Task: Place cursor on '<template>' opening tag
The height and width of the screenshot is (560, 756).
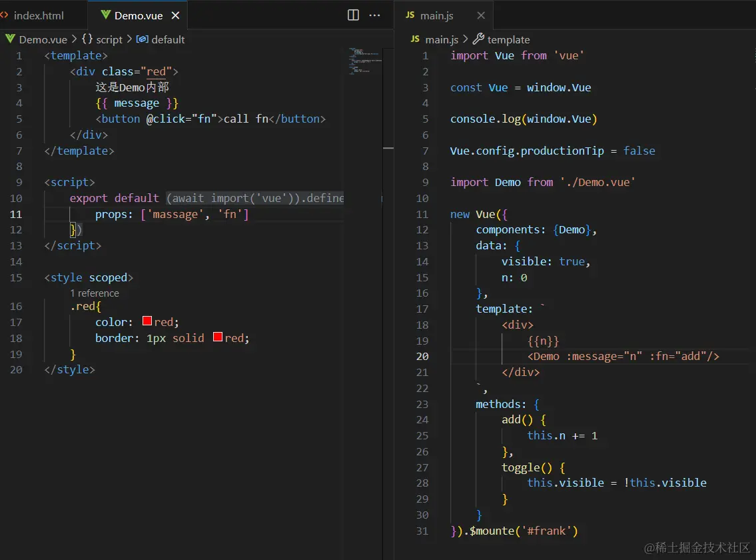Action: click(76, 56)
